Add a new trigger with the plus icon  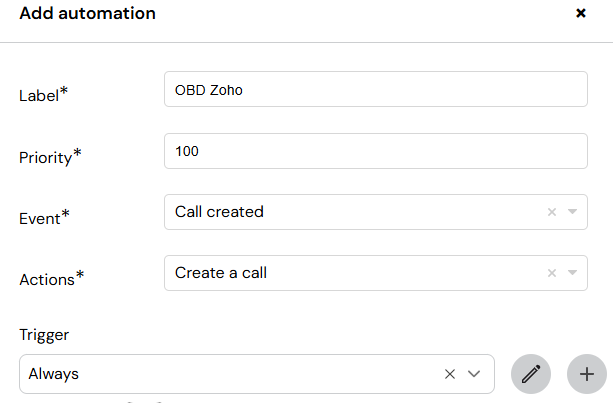[x=587, y=374]
